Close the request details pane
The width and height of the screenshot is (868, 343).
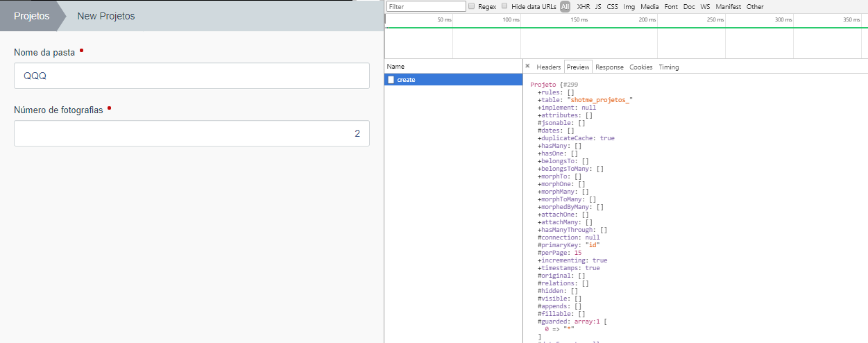pyautogui.click(x=527, y=66)
